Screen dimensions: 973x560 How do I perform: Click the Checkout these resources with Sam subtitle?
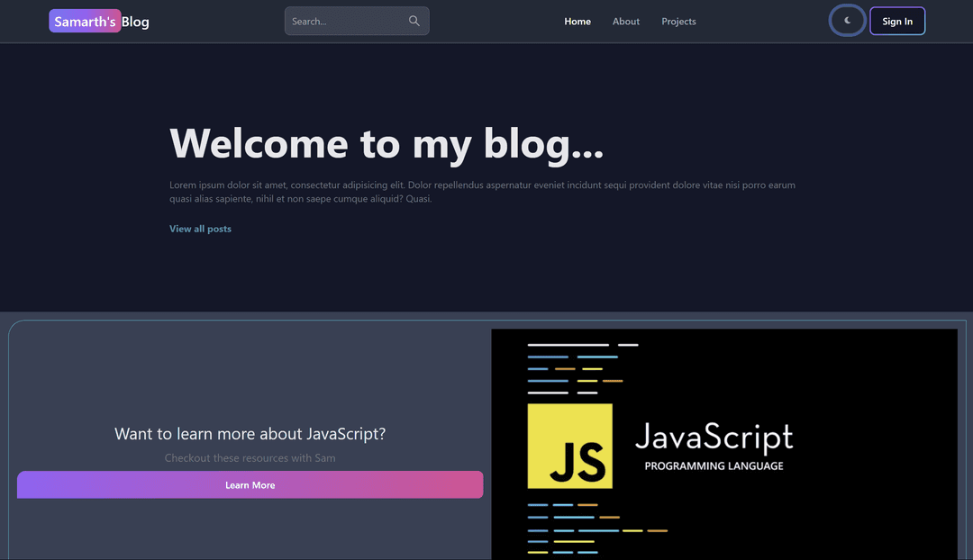pyautogui.click(x=250, y=457)
